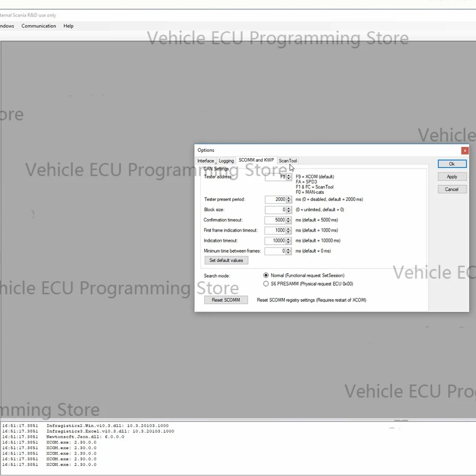Confirm the options with Ok
Image resolution: width=476 pixels, height=476 pixels.
click(452, 164)
